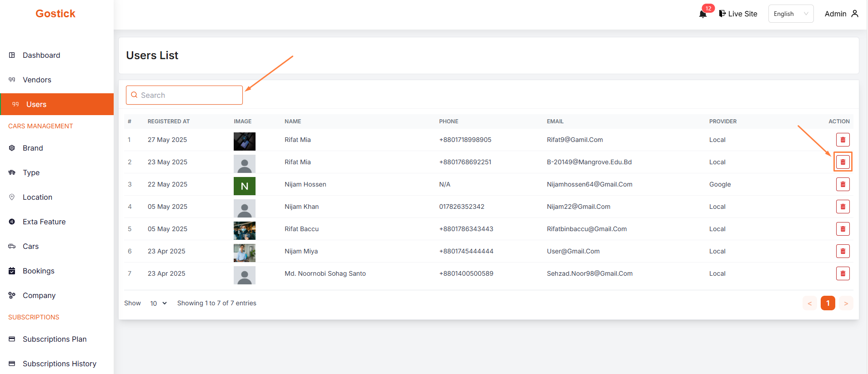This screenshot has height=374, width=868.
Task: Navigate to the Bookings section
Action: click(x=39, y=271)
